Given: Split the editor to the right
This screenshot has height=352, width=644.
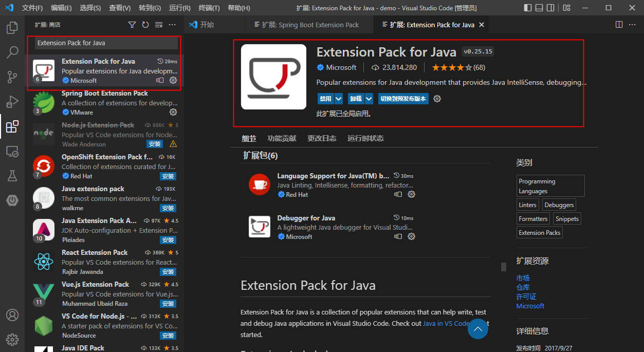Looking at the screenshot, I should tap(619, 25).
